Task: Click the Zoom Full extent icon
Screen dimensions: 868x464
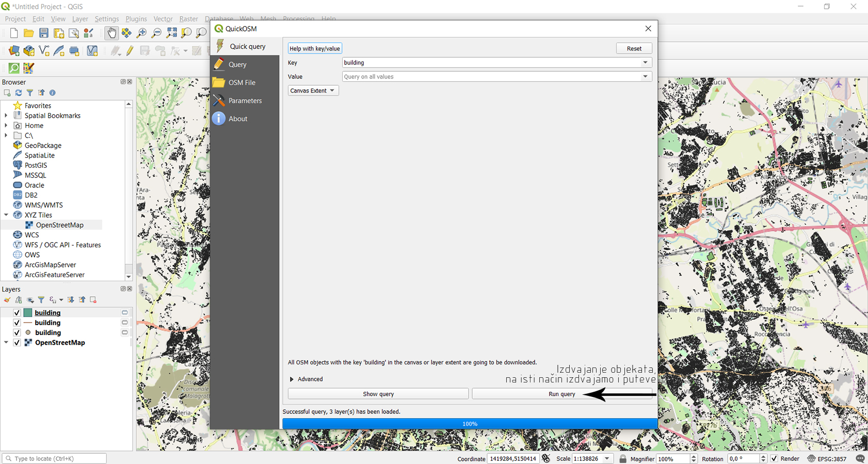Action: point(171,33)
